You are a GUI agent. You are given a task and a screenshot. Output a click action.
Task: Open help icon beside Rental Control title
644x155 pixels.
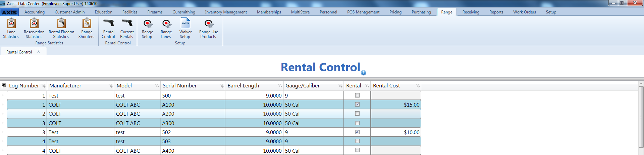tap(364, 73)
